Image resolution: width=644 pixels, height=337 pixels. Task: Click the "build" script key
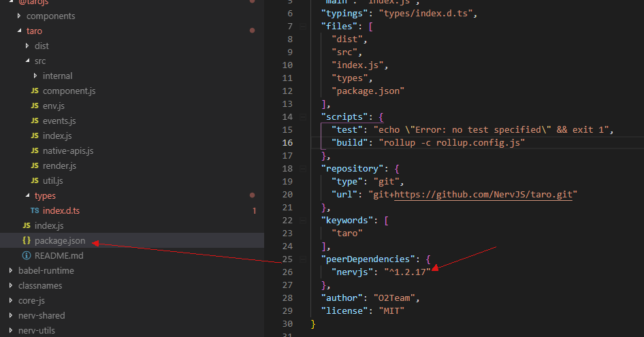(350, 142)
